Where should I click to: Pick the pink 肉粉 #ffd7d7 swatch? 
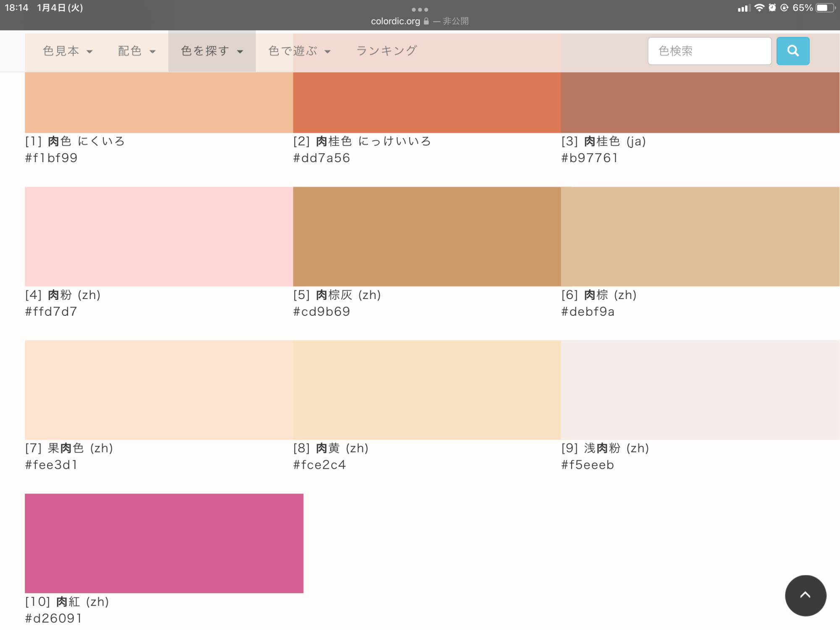coord(159,236)
